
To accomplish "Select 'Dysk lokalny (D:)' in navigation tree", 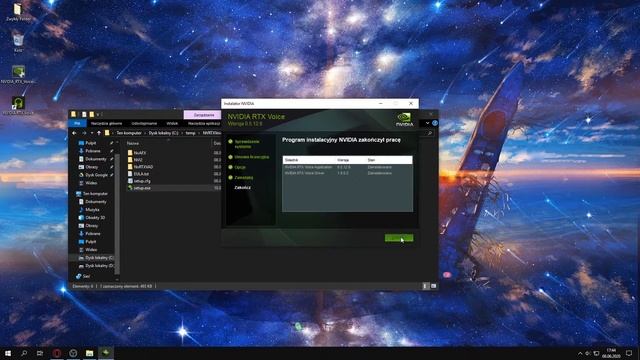I will pyautogui.click(x=99, y=266).
